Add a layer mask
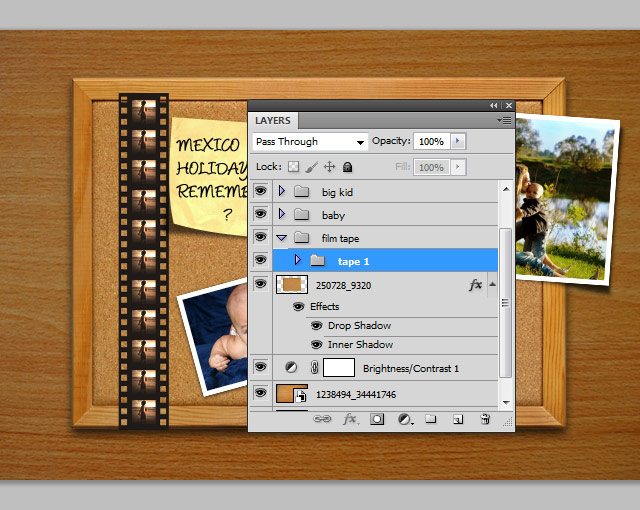Screen dimensions: 640x510 pos(378,420)
